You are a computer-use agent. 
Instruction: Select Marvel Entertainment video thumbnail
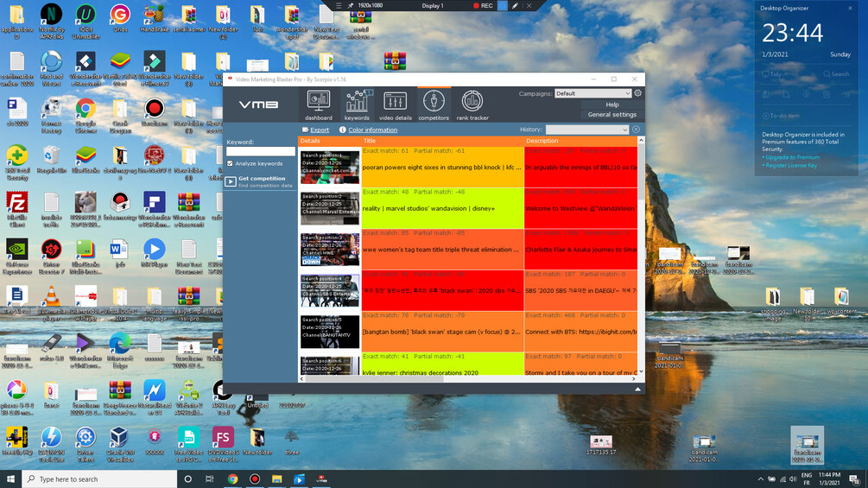click(329, 209)
